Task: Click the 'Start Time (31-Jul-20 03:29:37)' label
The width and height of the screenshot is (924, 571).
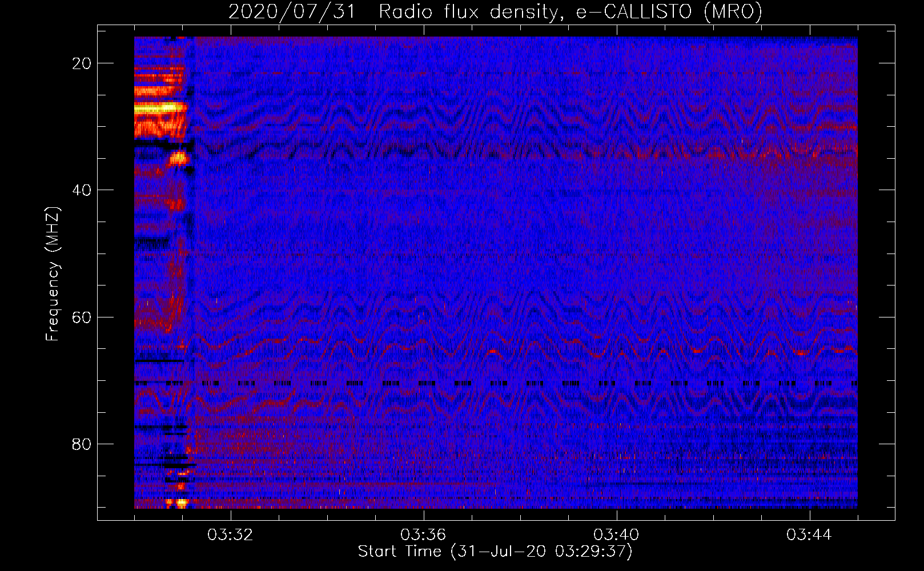Action: [x=495, y=552]
